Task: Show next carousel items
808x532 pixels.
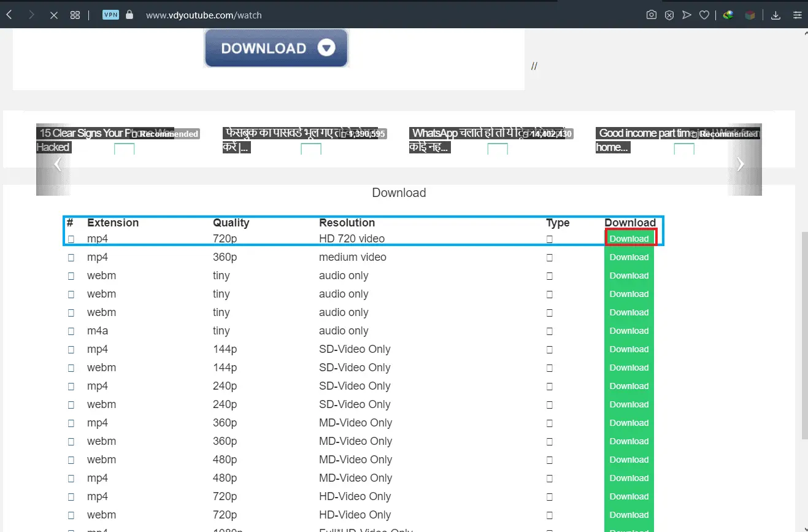Action: (x=741, y=164)
